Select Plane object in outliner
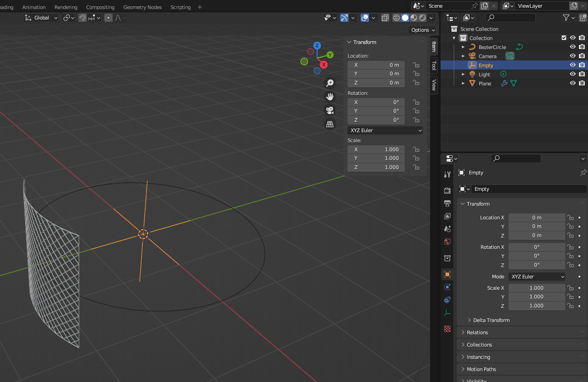This screenshot has height=382, width=588. pyautogui.click(x=485, y=83)
